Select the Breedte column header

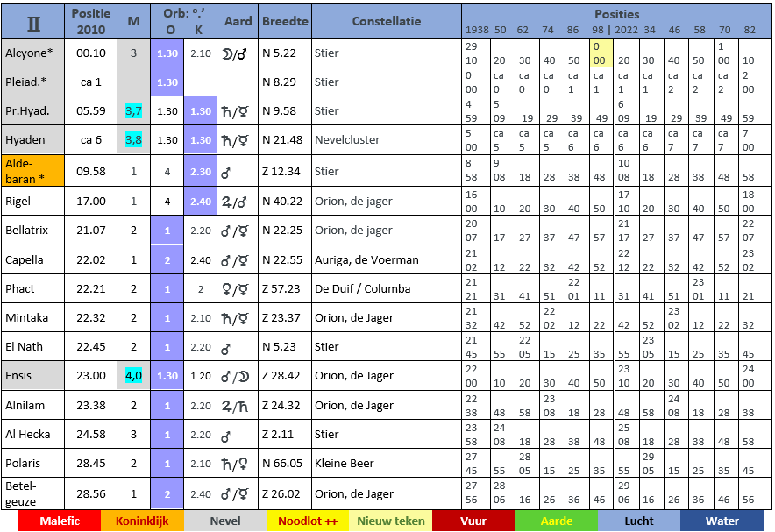tap(285, 21)
